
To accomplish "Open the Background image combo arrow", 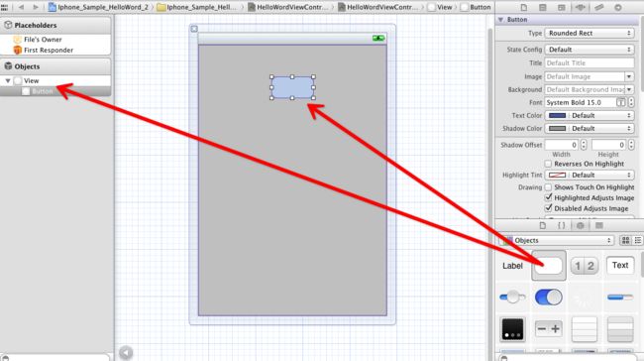I will pos(629,89).
